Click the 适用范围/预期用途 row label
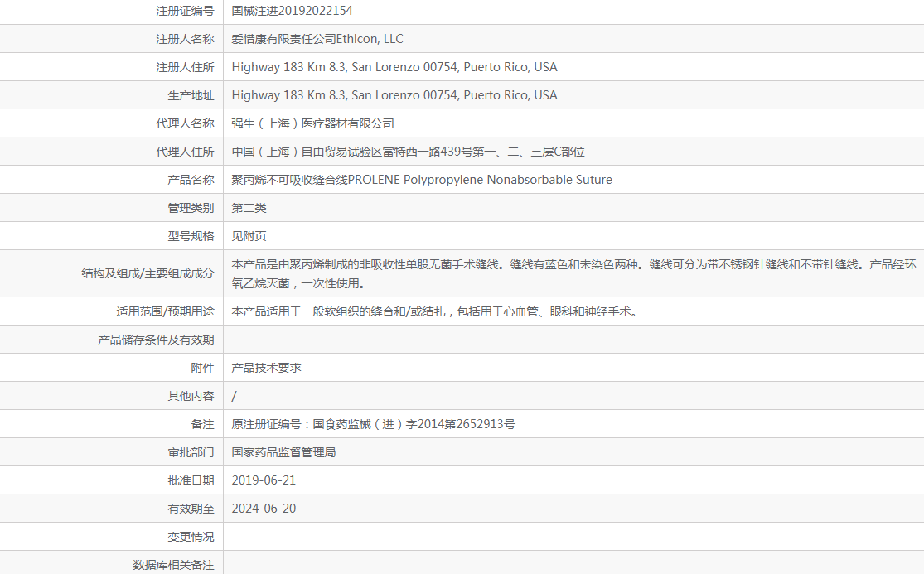 pos(165,311)
